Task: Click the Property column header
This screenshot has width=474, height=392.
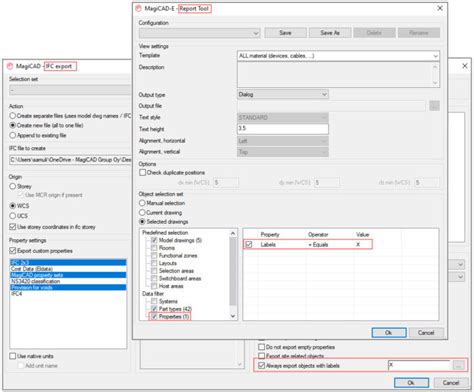Action: (270, 234)
